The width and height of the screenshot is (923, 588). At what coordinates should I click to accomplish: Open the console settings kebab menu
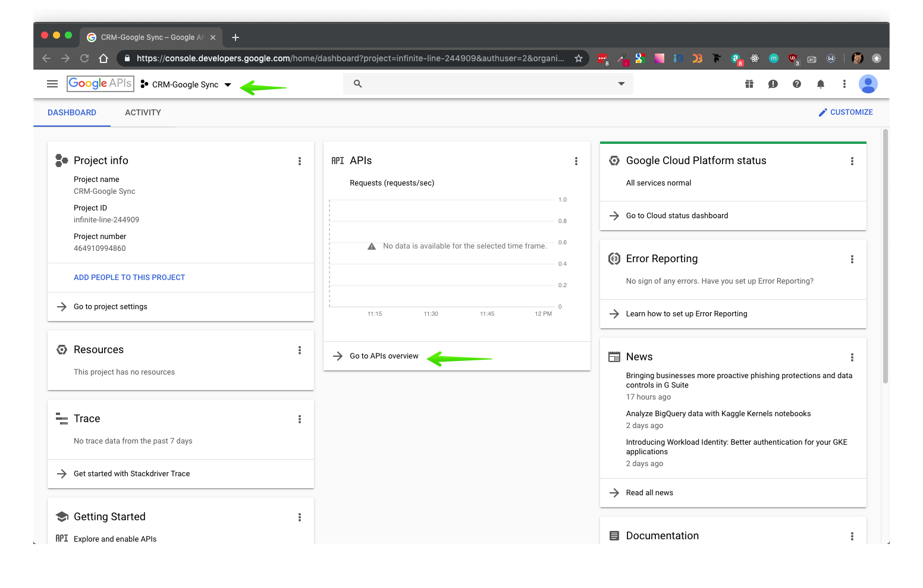pyautogui.click(x=844, y=84)
